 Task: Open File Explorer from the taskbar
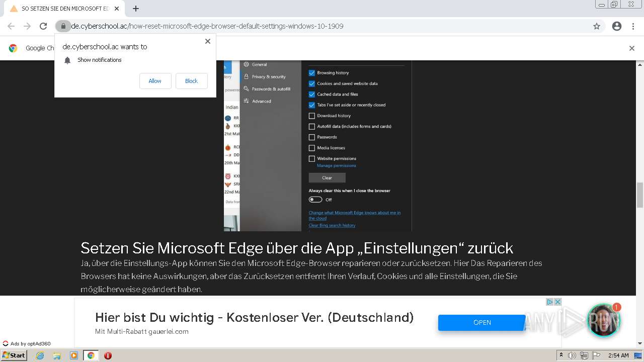click(57, 355)
